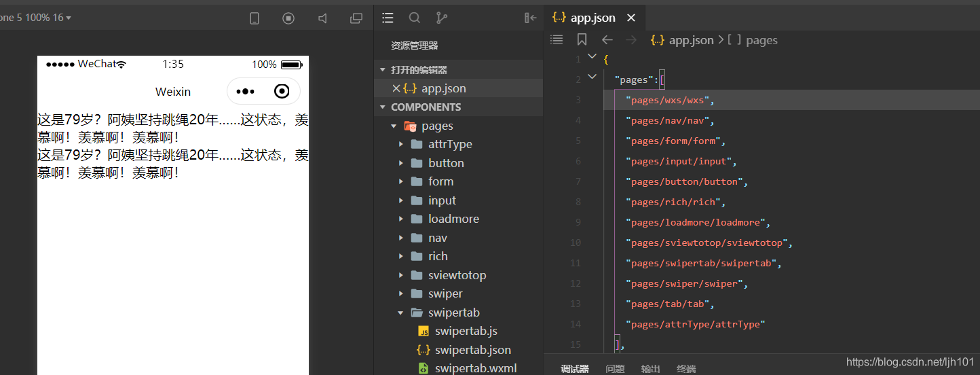Open the file list hamburger icon
980x375 pixels.
388,18
